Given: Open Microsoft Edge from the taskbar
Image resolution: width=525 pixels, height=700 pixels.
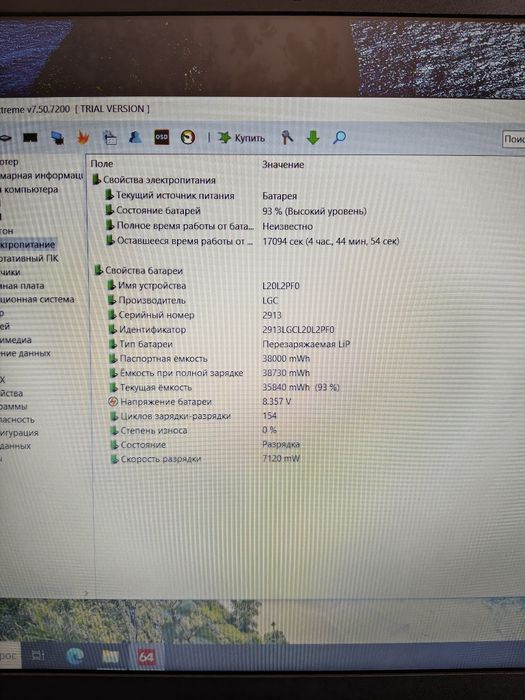Looking at the screenshot, I should (75, 656).
